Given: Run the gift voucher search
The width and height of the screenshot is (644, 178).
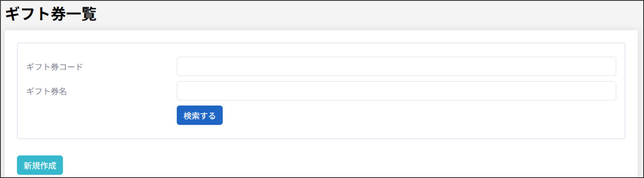Looking at the screenshot, I should (199, 115).
